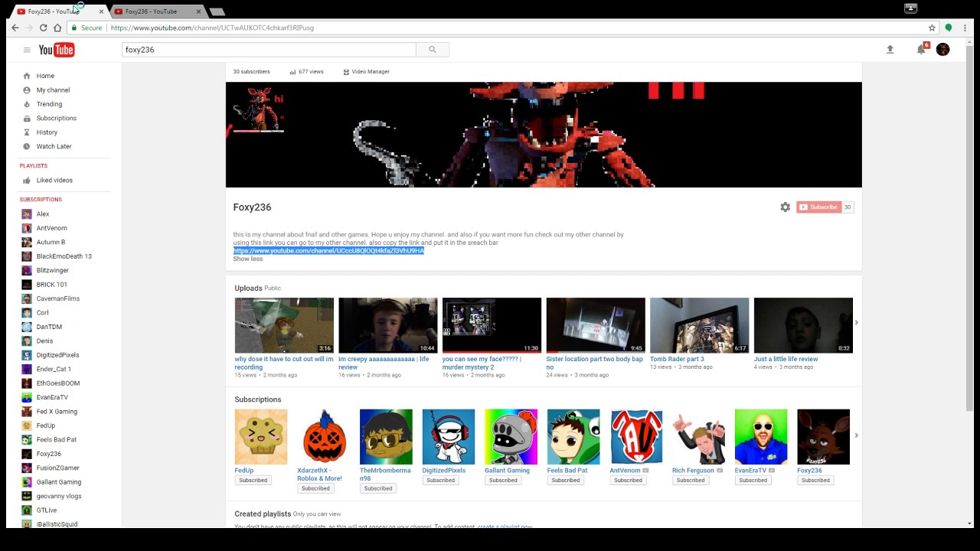Click the Uploads section heading
This screenshot has height=551, width=980.
point(248,289)
